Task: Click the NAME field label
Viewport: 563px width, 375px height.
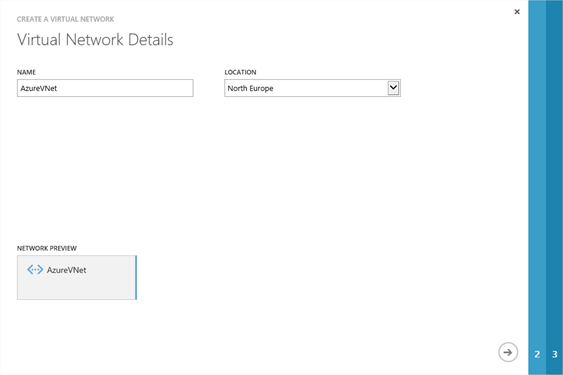Action: (26, 72)
